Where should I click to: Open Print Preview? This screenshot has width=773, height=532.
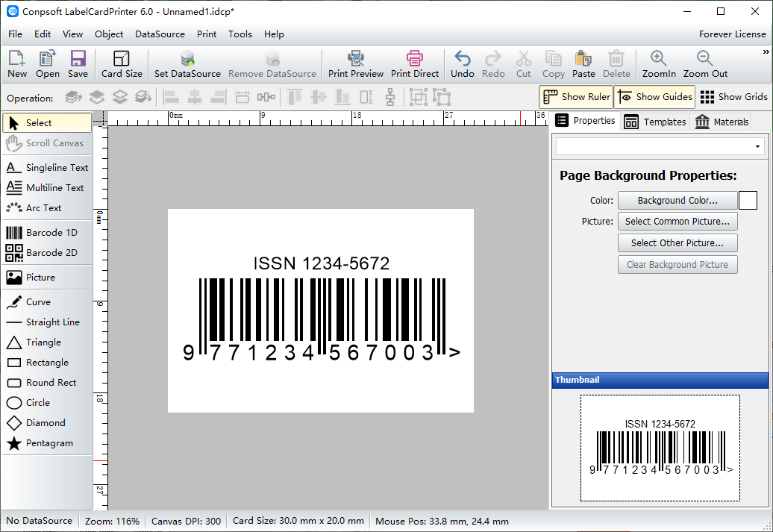(x=355, y=64)
